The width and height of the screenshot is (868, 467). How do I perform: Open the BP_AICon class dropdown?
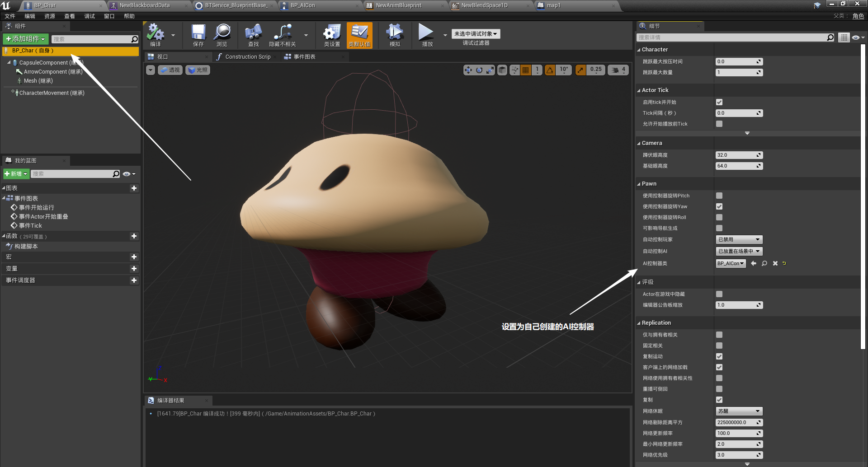point(731,263)
